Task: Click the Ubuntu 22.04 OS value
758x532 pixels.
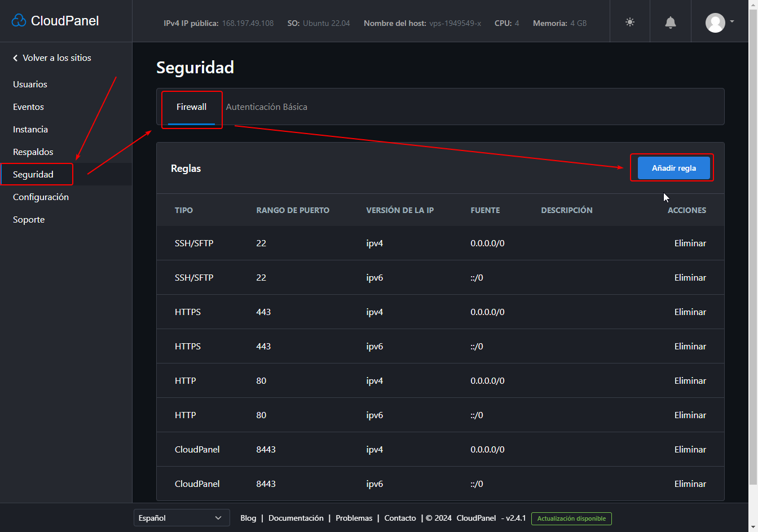Action: (x=327, y=23)
